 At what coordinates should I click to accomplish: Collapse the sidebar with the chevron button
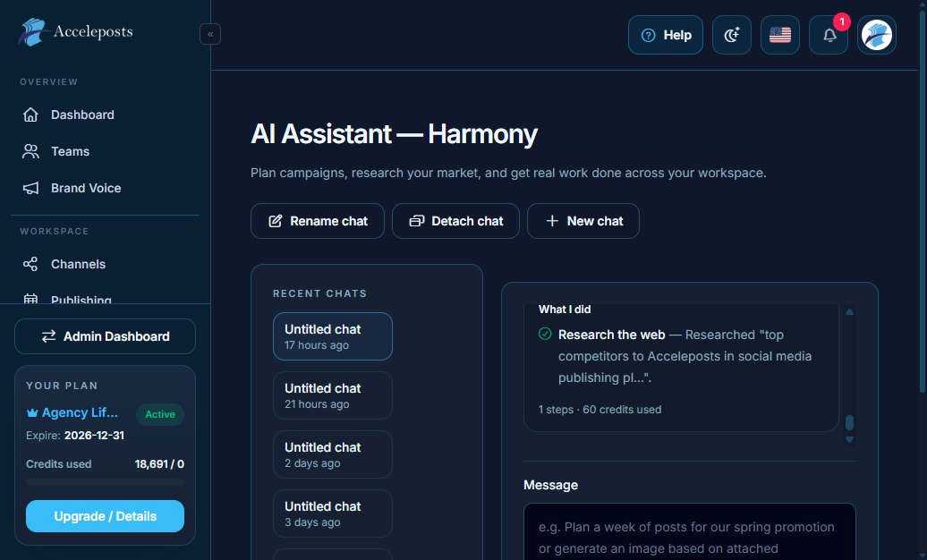point(210,34)
